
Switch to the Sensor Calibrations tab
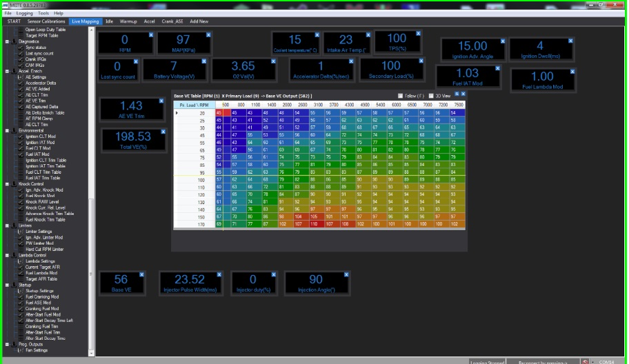pos(46,21)
